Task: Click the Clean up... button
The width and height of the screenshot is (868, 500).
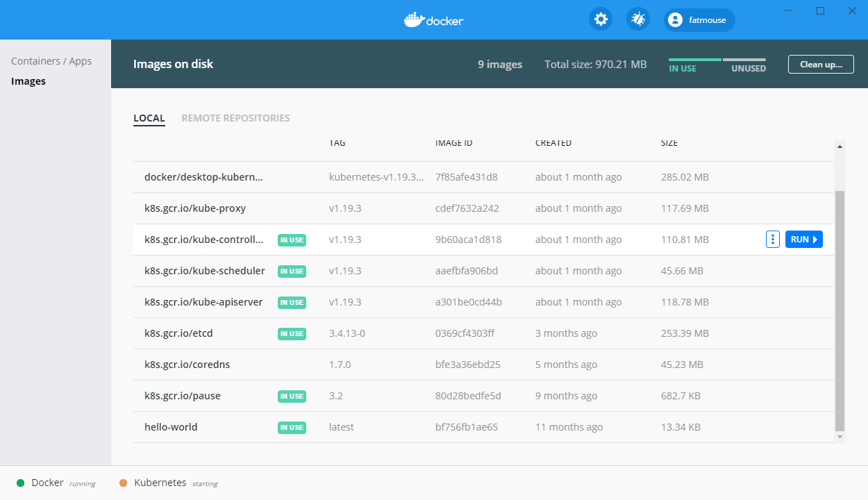Action: (x=821, y=64)
